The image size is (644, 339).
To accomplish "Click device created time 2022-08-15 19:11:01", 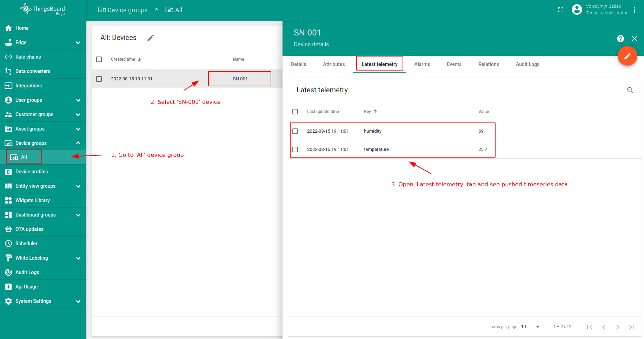I will tap(132, 79).
